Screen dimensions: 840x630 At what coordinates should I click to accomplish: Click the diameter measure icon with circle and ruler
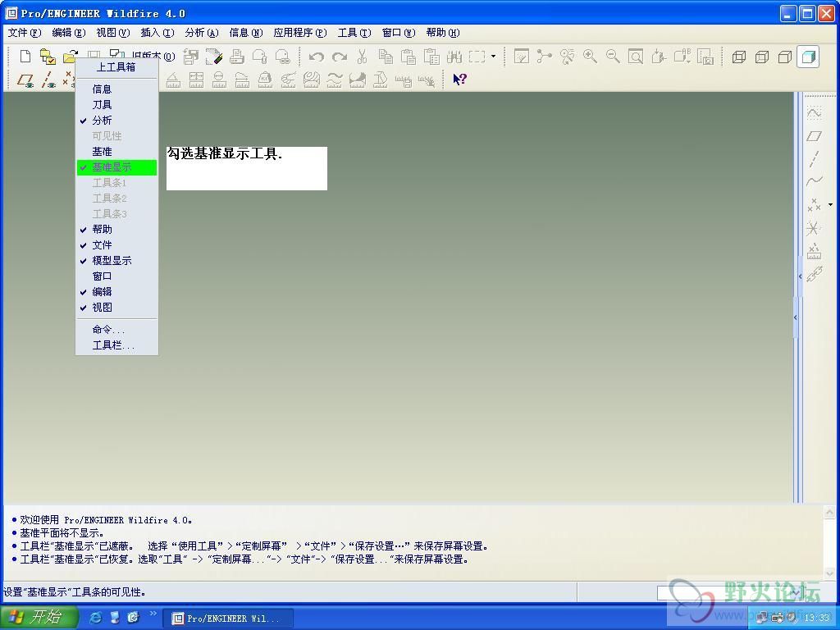click(219, 80)
